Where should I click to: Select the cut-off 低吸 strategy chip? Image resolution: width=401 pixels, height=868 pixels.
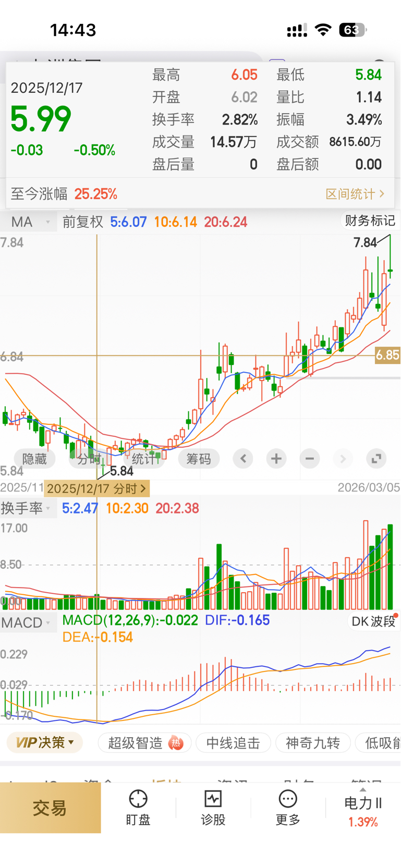378,743
